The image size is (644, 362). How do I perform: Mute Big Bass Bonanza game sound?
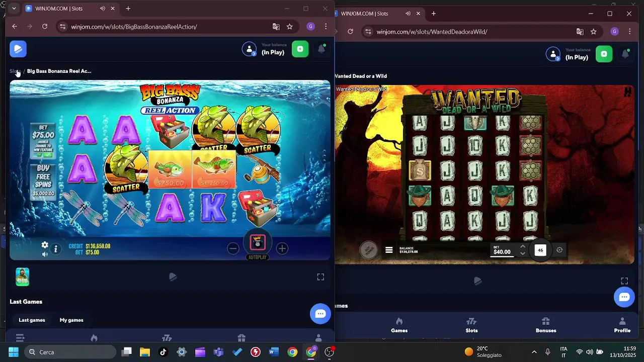[45, 254]
